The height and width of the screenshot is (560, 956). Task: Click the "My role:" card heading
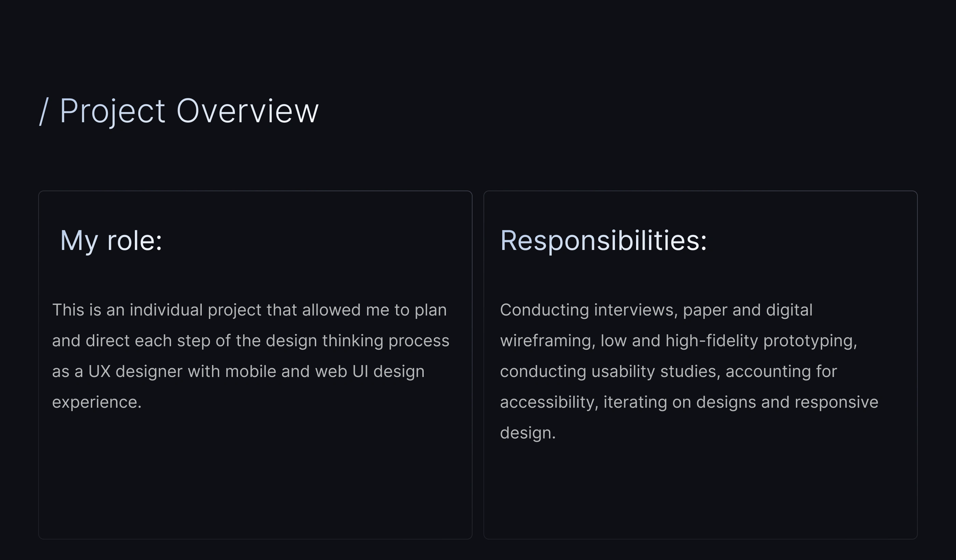click(x=111, y=240)
